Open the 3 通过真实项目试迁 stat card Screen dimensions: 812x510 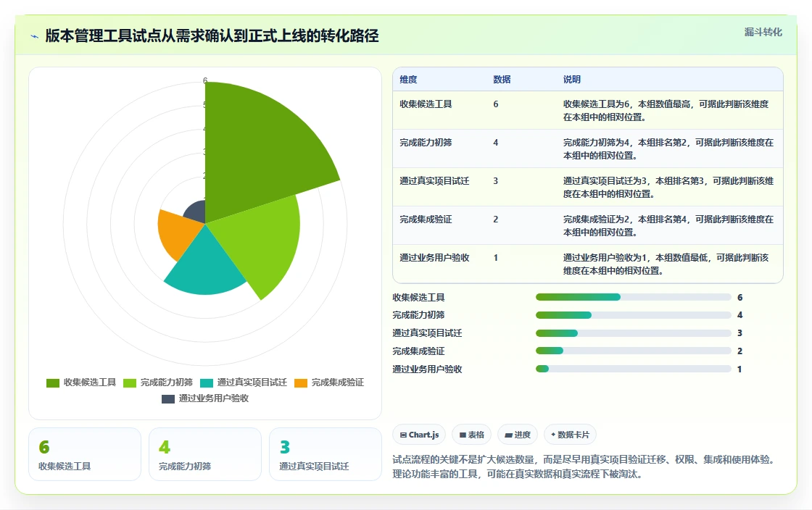coord(326,454)
